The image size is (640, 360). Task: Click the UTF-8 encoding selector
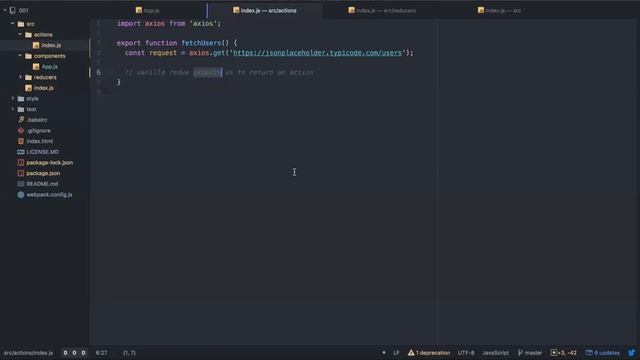point(466,353)
